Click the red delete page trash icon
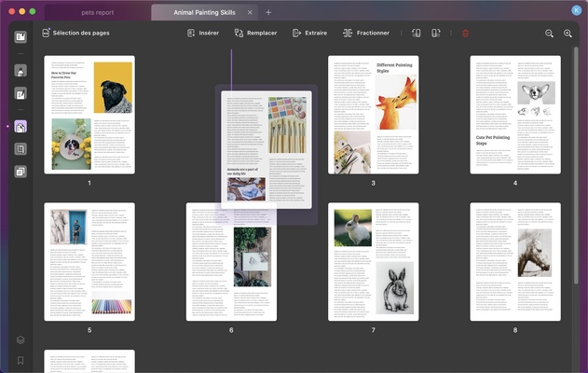 click(465, 33)
